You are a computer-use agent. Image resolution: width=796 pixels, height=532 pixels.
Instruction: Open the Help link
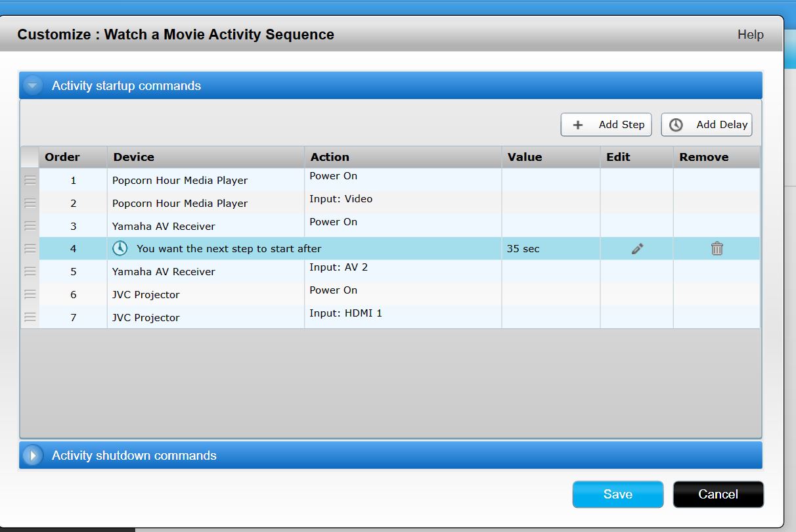tap(750, 35)
